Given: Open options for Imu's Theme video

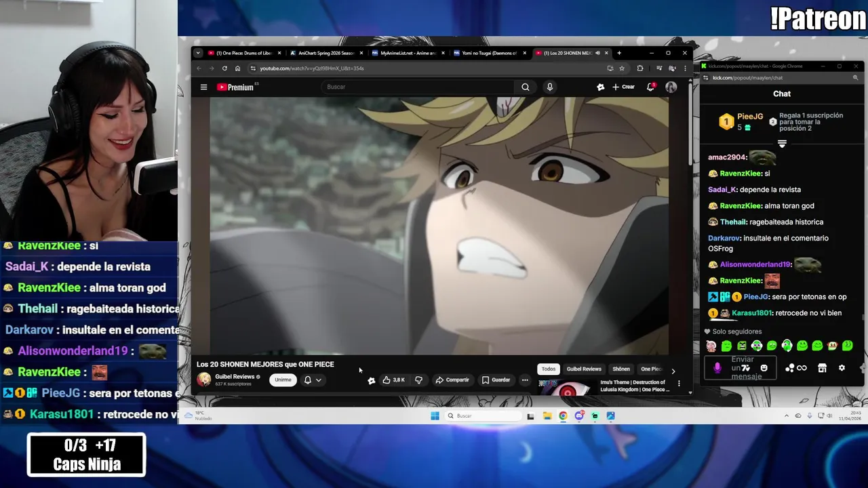Looking at the screenshot, I should (679, 384).
